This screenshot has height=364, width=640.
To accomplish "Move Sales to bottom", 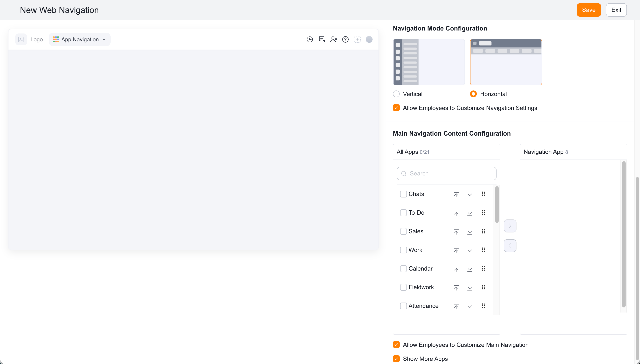I will click(470, 232).
